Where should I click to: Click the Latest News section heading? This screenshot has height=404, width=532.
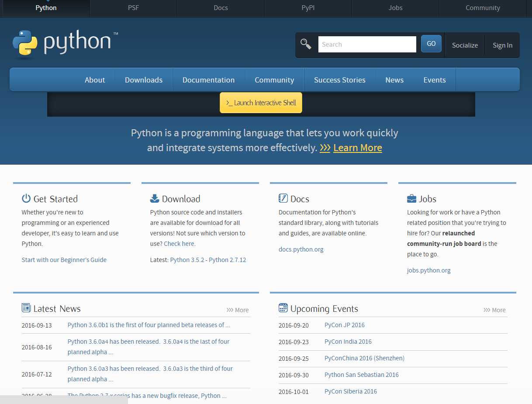(x=57, y=308)
